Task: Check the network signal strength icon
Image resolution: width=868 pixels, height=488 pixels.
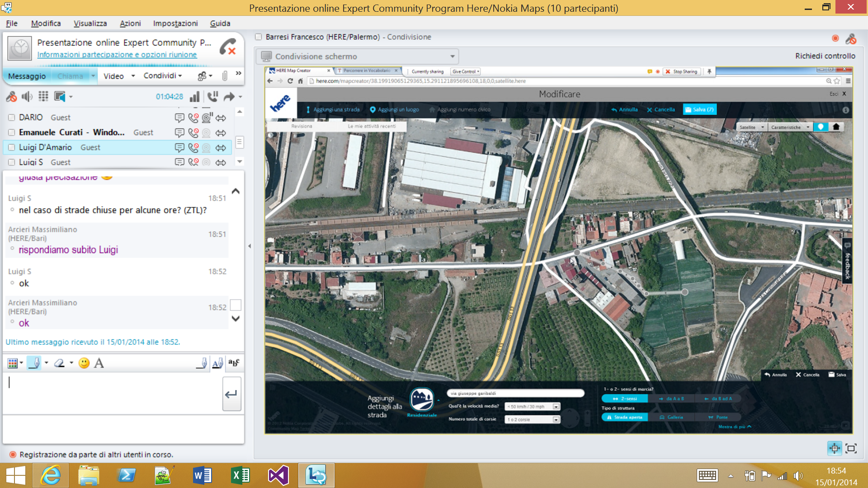Action: pos(195,97)
